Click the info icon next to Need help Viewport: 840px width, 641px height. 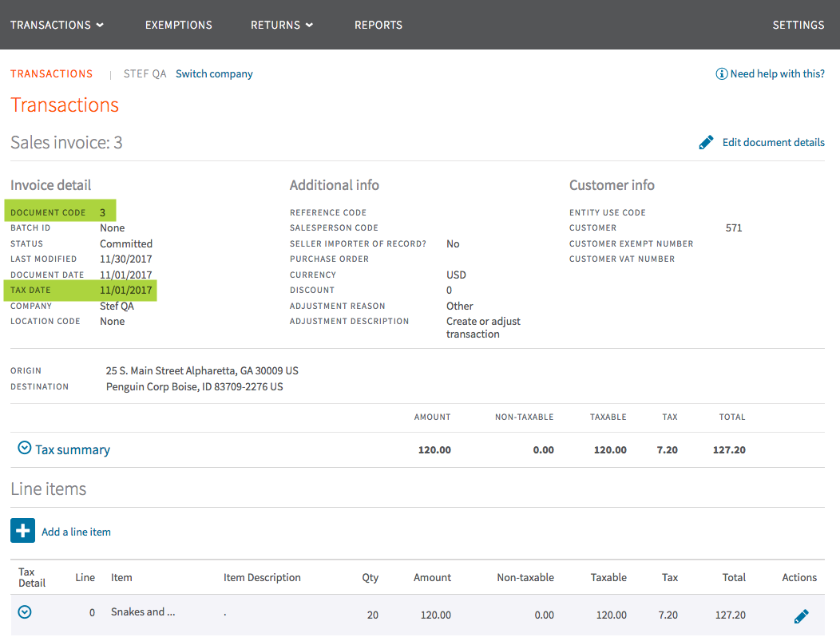point(722,74)
